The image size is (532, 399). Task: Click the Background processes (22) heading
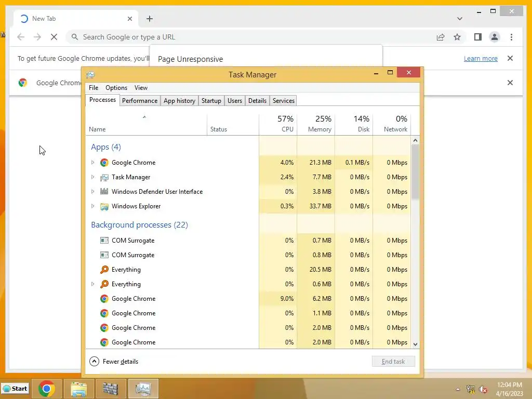coord(139,224)
